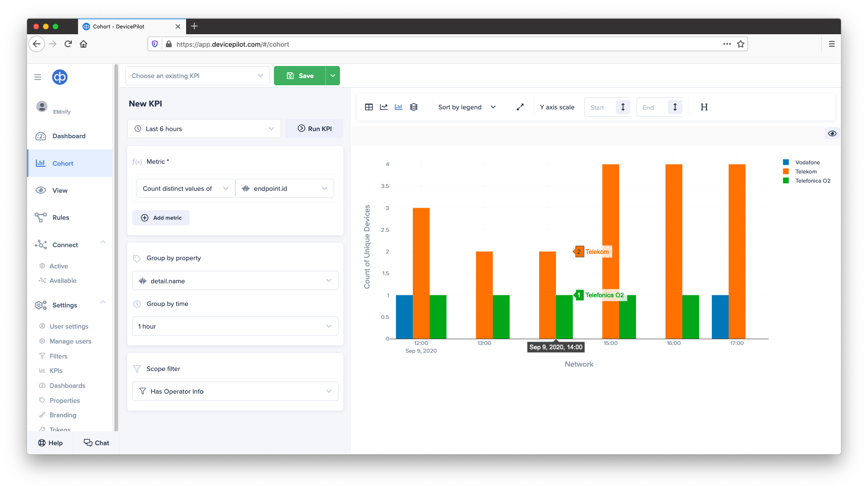Click the green Save button
The image size is (868, 490).
click(300, 76)
